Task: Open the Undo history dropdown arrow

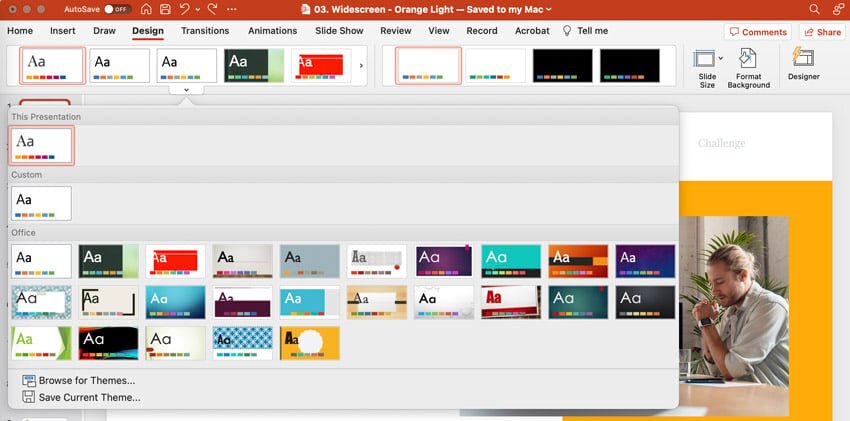Action: (197, 9)
